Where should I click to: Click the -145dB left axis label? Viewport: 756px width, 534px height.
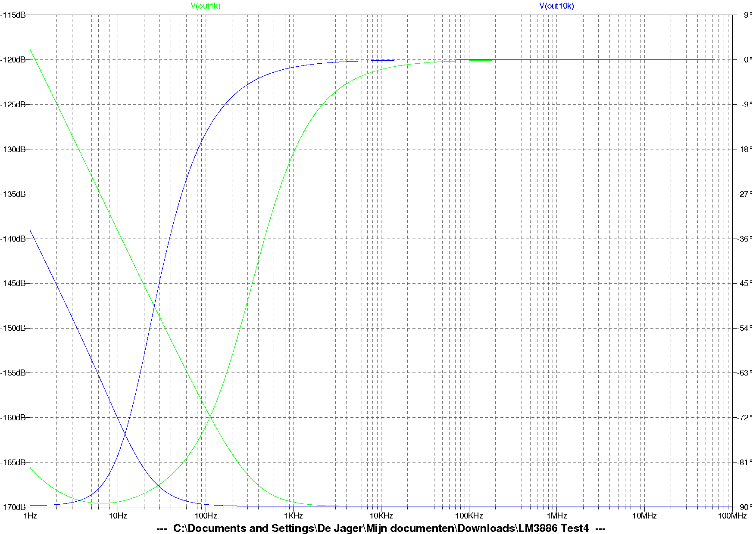click(13, 283)
